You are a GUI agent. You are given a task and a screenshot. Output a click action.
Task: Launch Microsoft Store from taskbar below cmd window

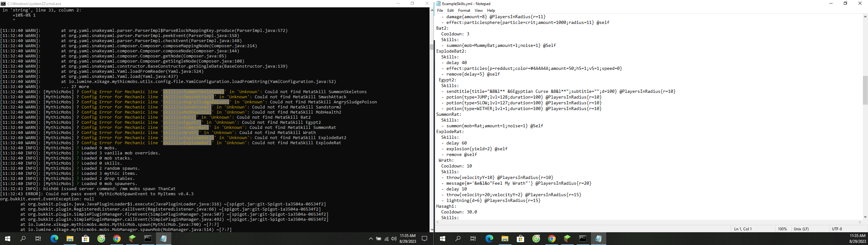86,239
